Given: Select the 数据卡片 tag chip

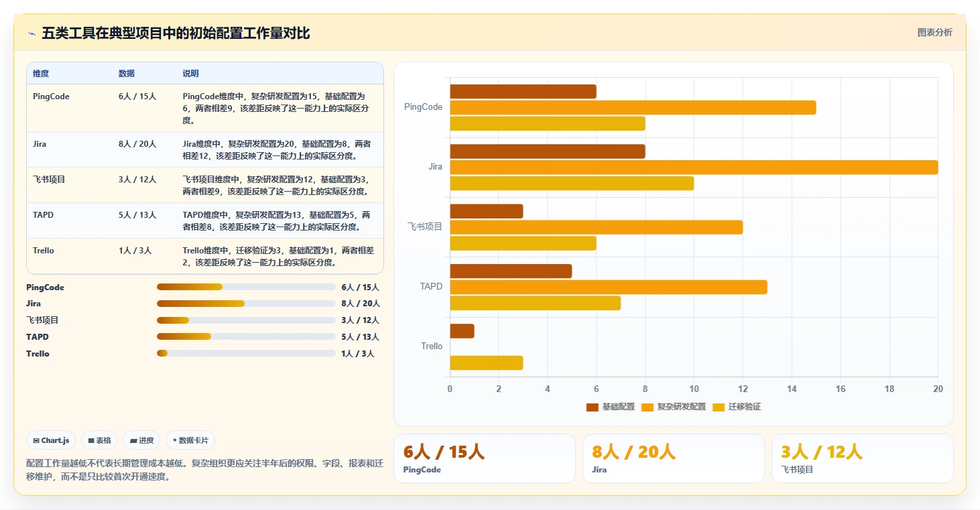Looking at the screenshot, I should point(190,440).
